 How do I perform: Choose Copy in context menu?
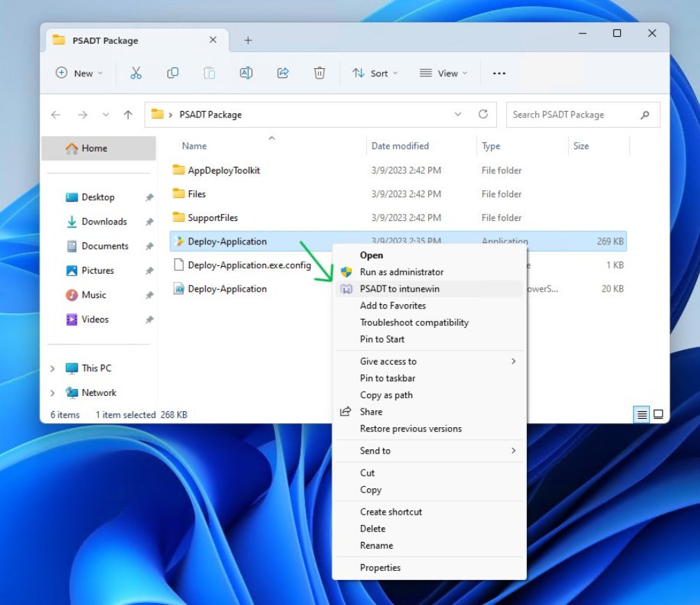pyautogui.click(x=429, y=490)
